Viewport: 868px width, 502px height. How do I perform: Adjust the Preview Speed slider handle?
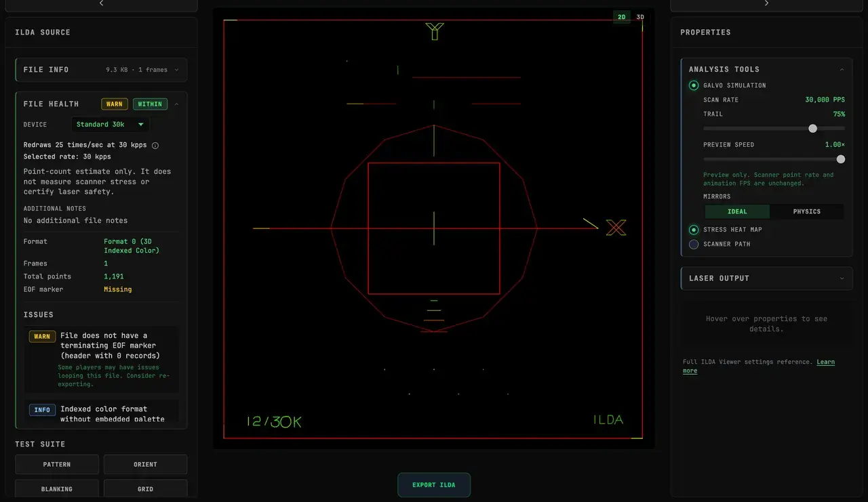841,159
